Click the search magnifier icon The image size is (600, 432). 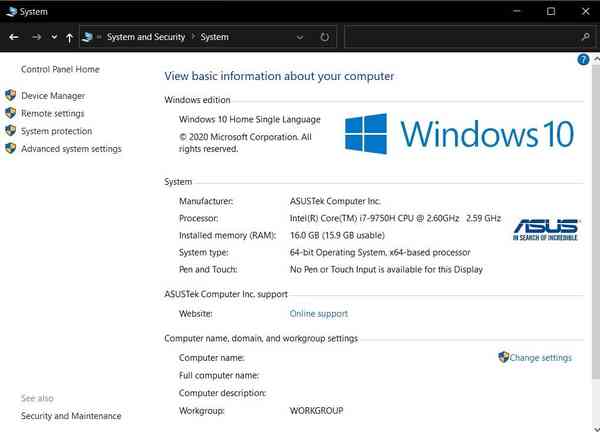[x=585, y=37]
